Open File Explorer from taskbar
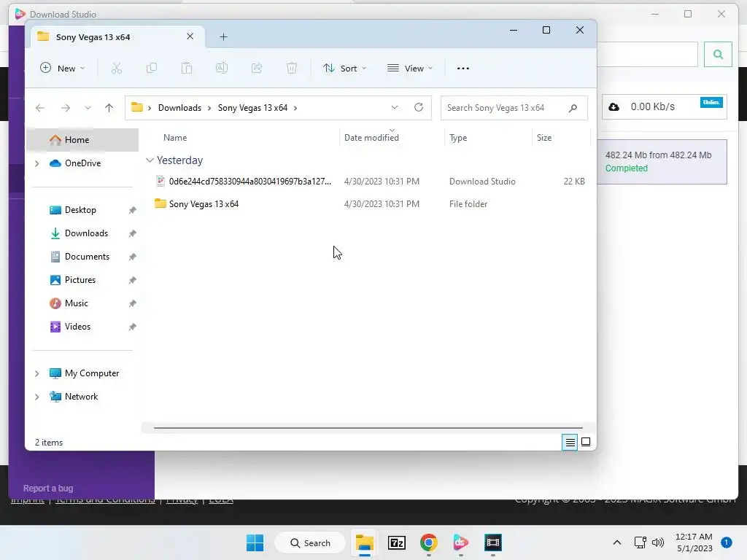 coord(365,542)
